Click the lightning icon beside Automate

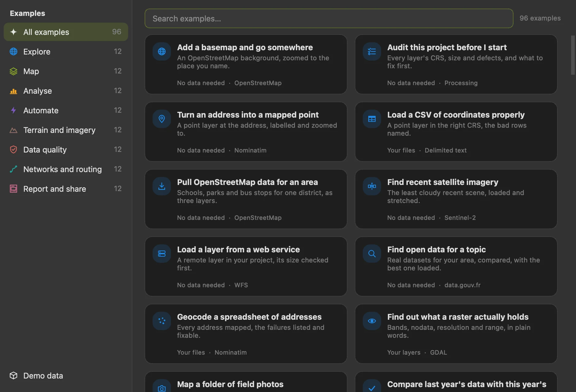pos(13,110)
